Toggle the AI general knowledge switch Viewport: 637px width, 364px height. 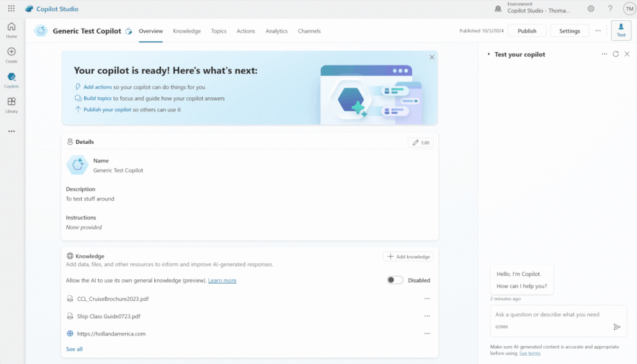pyautogui.click(x=395, y=280)
